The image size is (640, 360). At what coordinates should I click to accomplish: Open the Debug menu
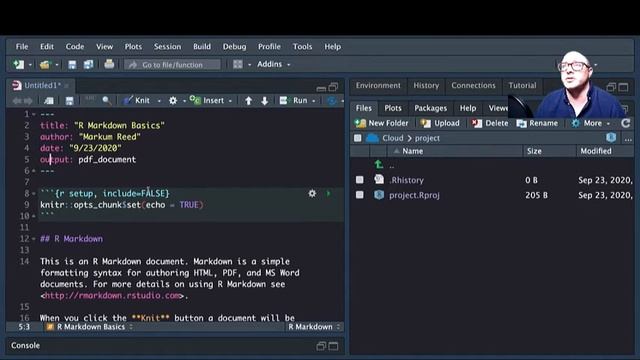click(x=234, y=47)
